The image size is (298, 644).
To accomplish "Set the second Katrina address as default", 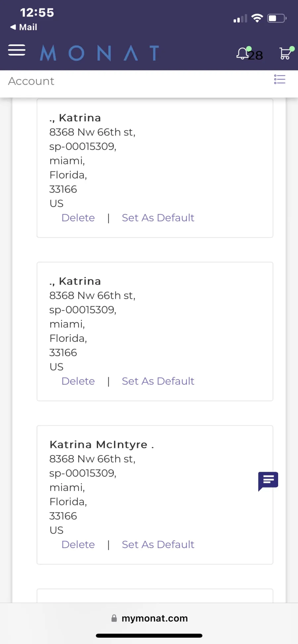I will 158,381.
